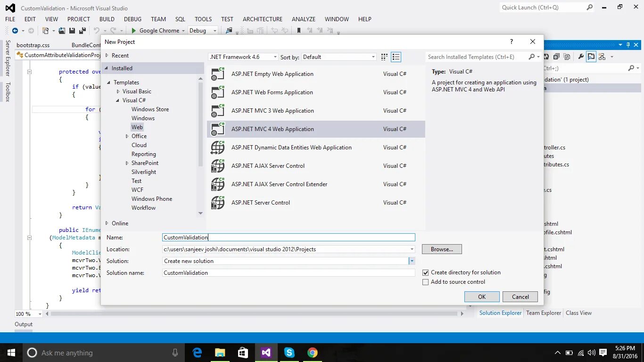Start debugging with the green play arrow
Screen dimensions: 644x362
point(134,31)
